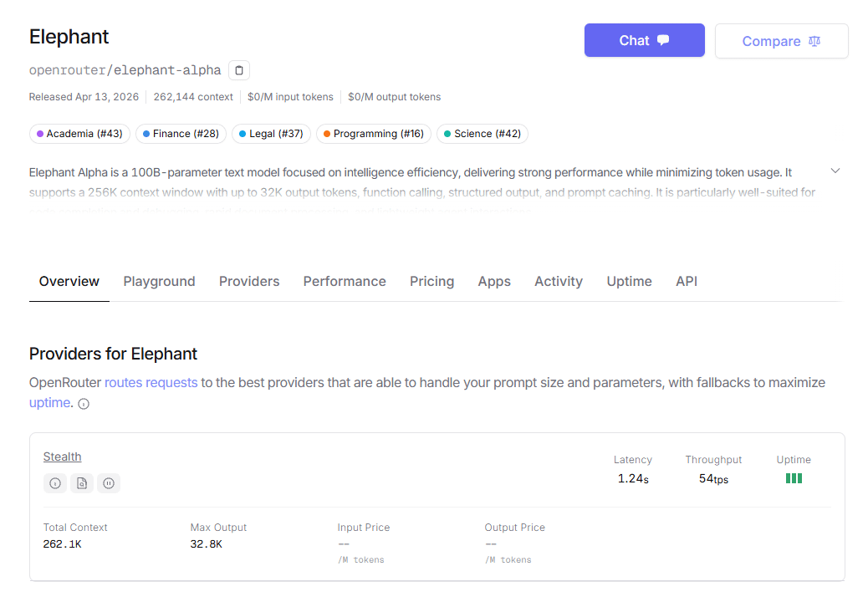Open Stealth provider info icon

click(x=55, y=483)
